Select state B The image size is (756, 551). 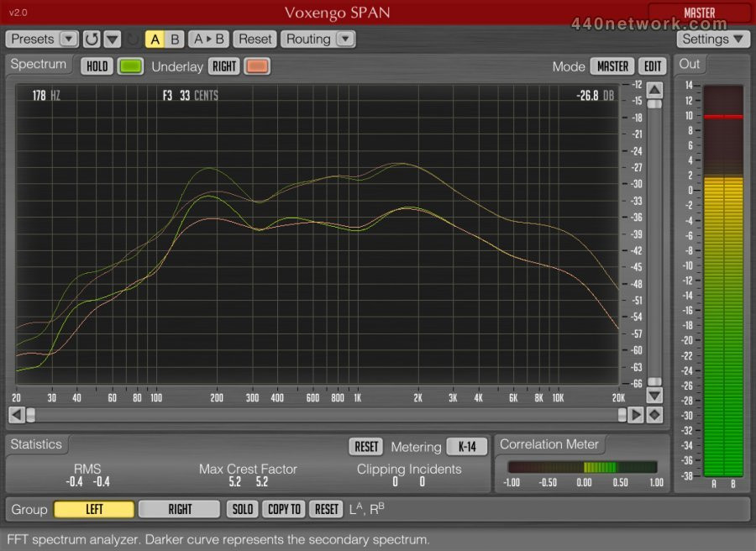pyautogui.click(x=175, y=39)
